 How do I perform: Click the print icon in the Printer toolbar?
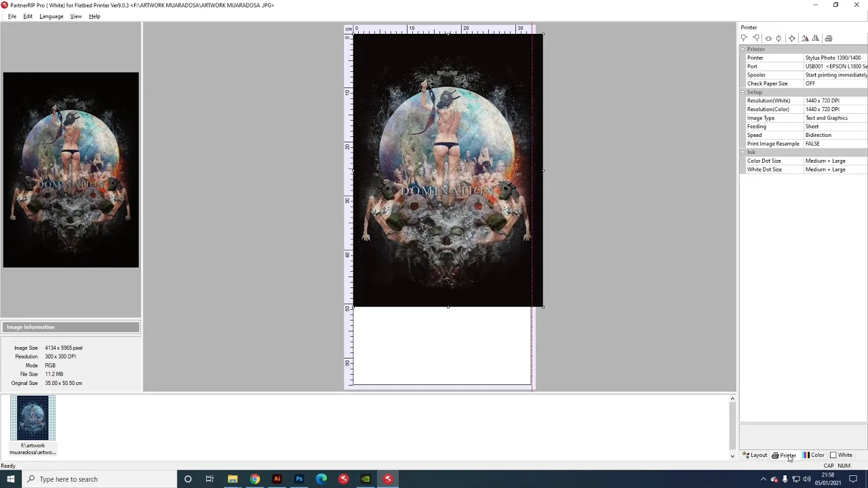[x=829, y=39]
